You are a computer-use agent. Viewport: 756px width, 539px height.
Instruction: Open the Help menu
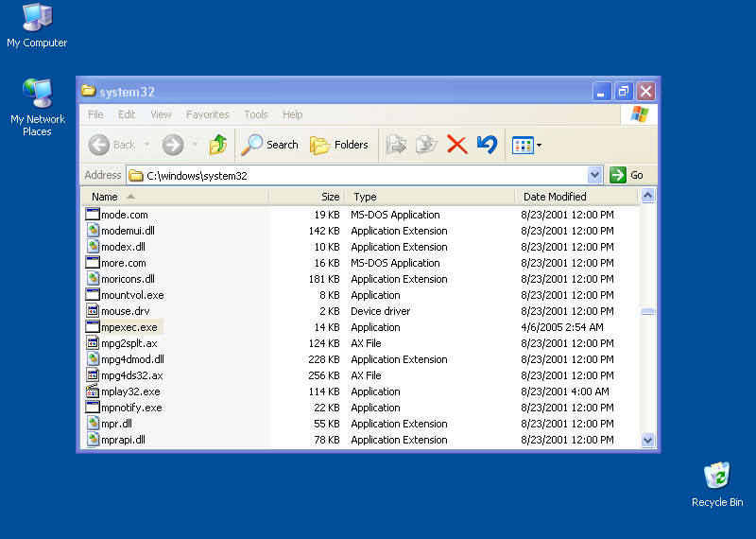click(292, 114)
